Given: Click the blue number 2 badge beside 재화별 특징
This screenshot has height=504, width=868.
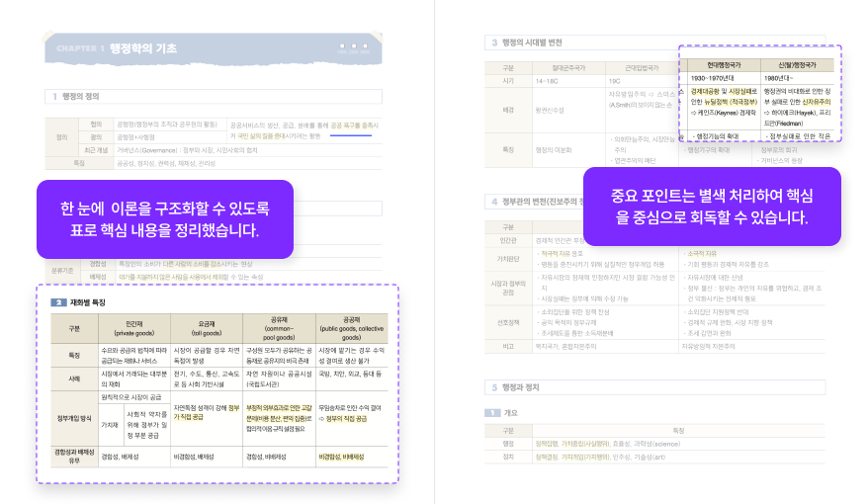Looking at the screenshot, I should pyautogui.click(x=59, y=301).
